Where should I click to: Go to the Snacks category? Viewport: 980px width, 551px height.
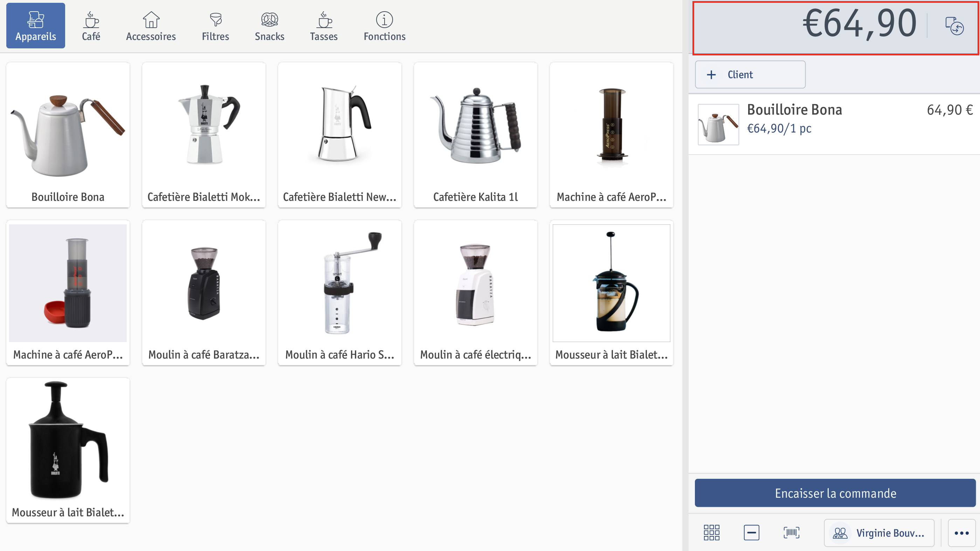pos(269,26)
